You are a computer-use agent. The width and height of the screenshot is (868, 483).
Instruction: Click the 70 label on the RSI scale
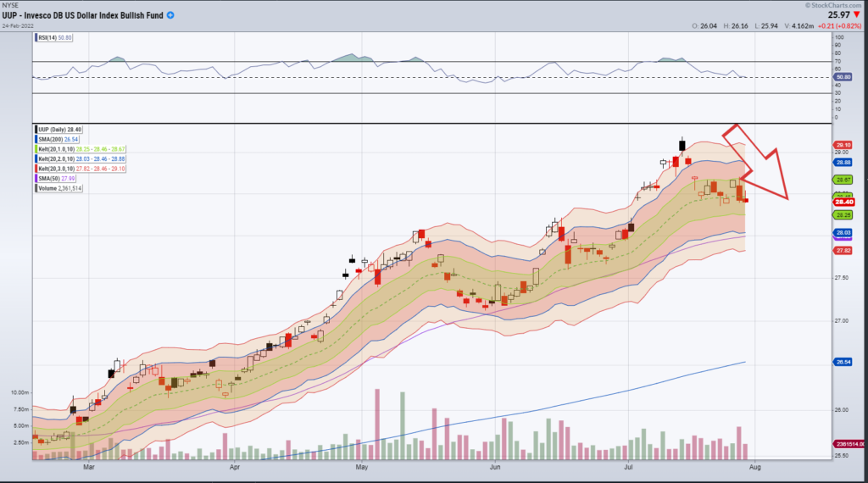point(837,61)
